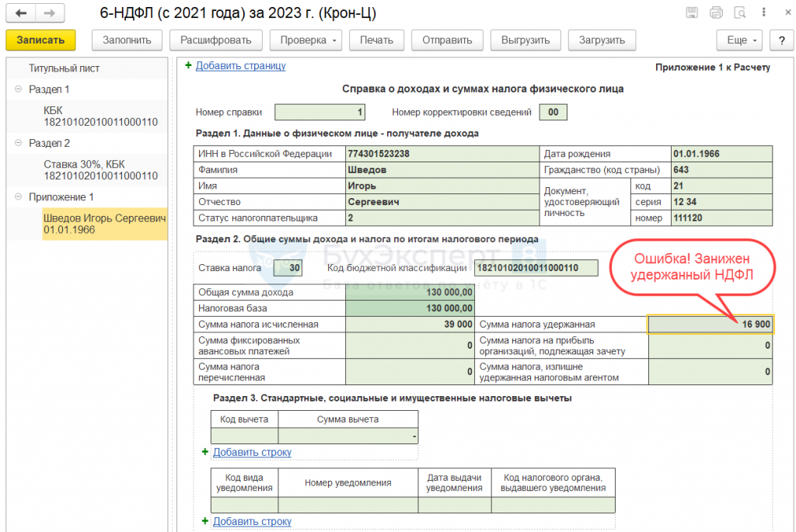Click green plus beside Добавить страницу
The width and height of the screenshot is (796, 532).
(188, 66)
